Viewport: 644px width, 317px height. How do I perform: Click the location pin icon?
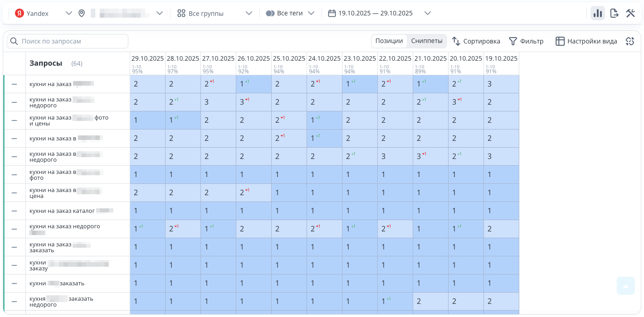tap(82, 13)
